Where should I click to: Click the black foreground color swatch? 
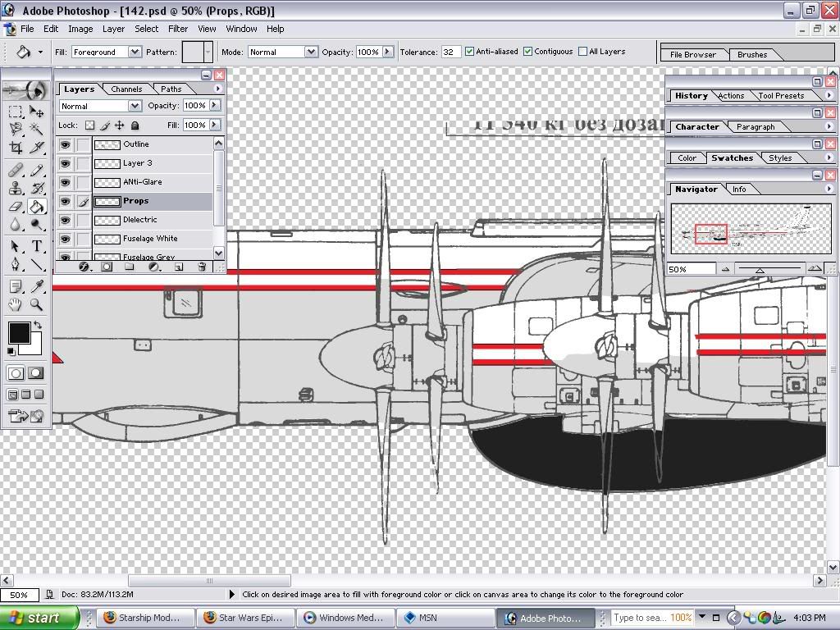point(19,333)
